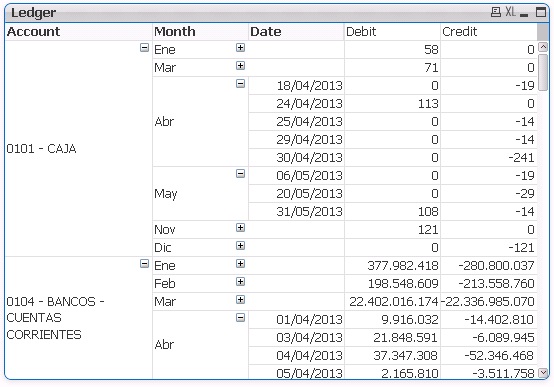This screenshot has width=554, height=387.
Task: Click debit value 22.402.016.174
Action: [392, 301]
